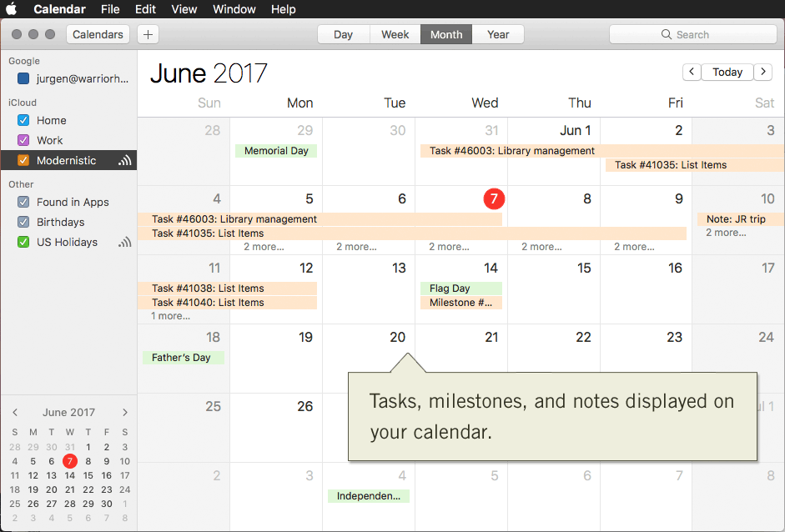785x532 pixels.
Task: Select day 27 in the mini calendar
Action: (x=52, y=504)
